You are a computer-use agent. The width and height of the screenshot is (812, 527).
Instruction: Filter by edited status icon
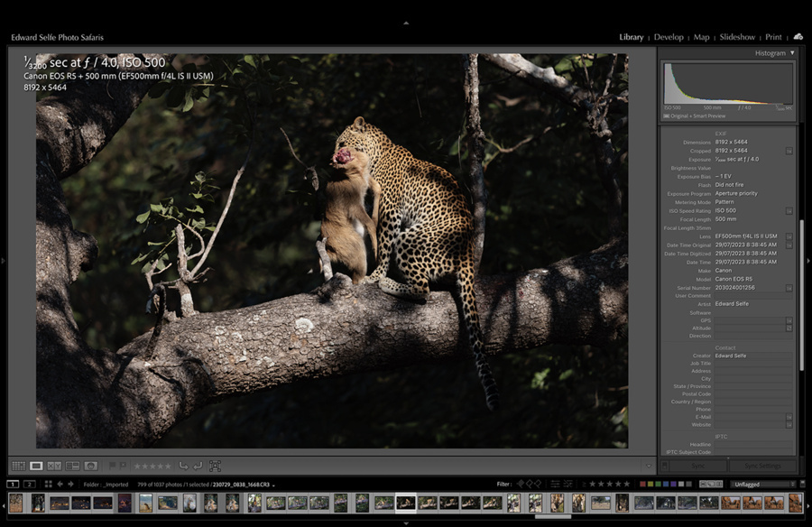[555, 484]
